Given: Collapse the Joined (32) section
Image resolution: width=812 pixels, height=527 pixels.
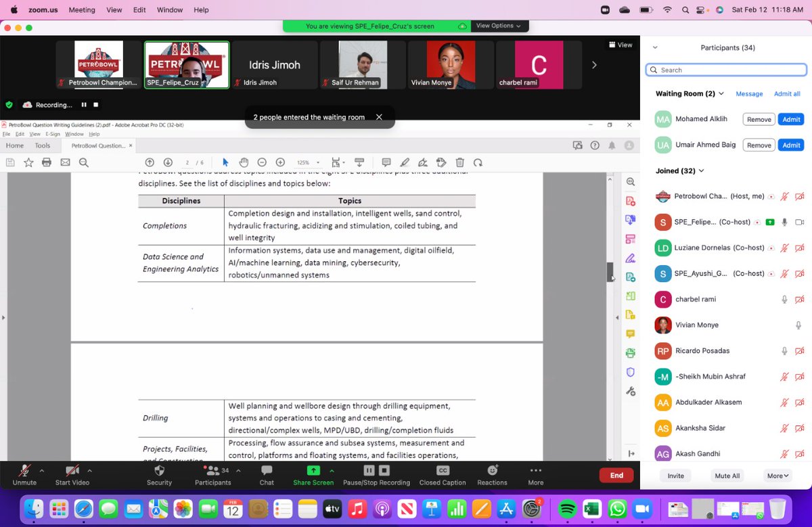Looking at the screenshot, I should pyautogui.click(x=702, y=171).
